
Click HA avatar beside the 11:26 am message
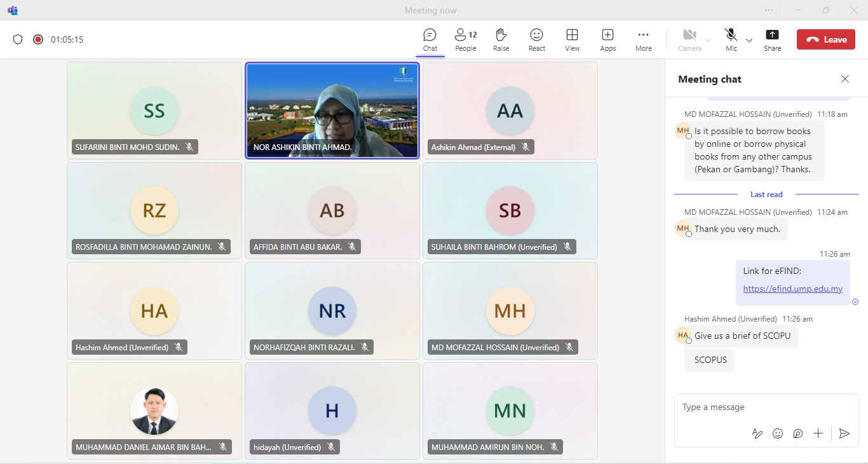click(x=682, y=334)
